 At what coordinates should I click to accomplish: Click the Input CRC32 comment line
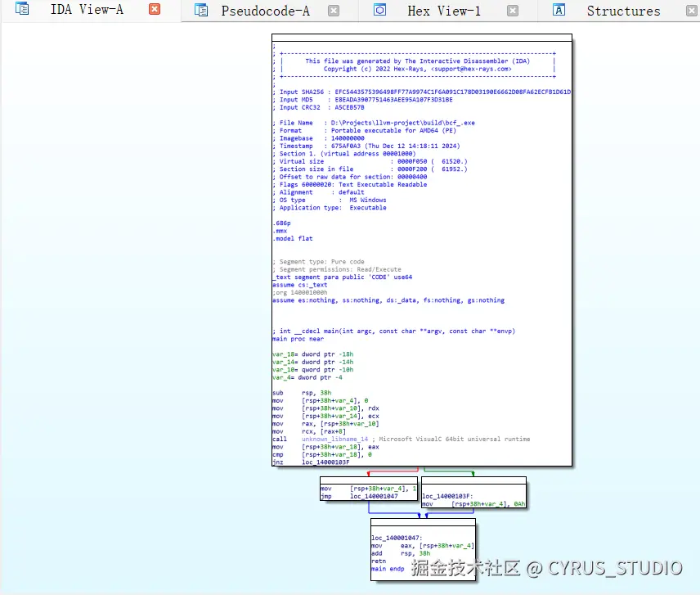(x=319, y=108)
